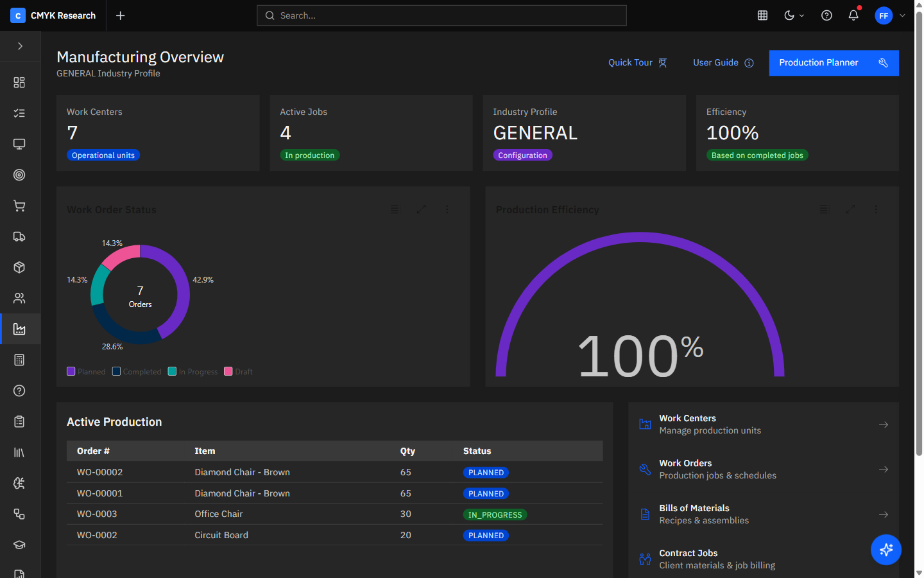
Task: Select order WO-00002 row
Action: [335, 472]
